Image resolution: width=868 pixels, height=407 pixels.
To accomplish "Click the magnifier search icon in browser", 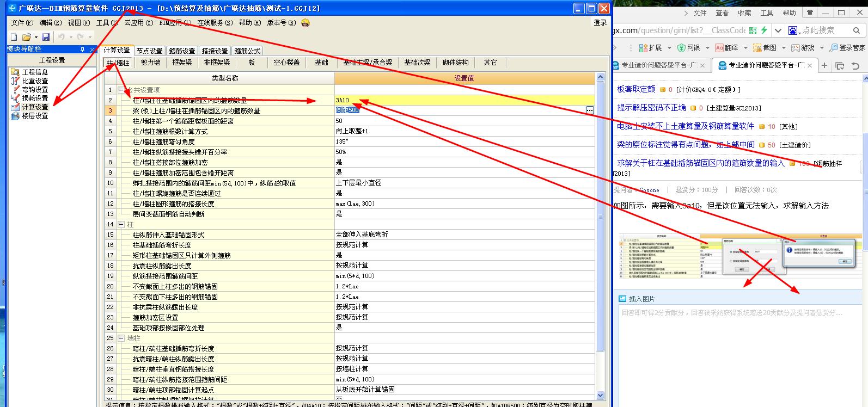I will click(x=857, y=30).
